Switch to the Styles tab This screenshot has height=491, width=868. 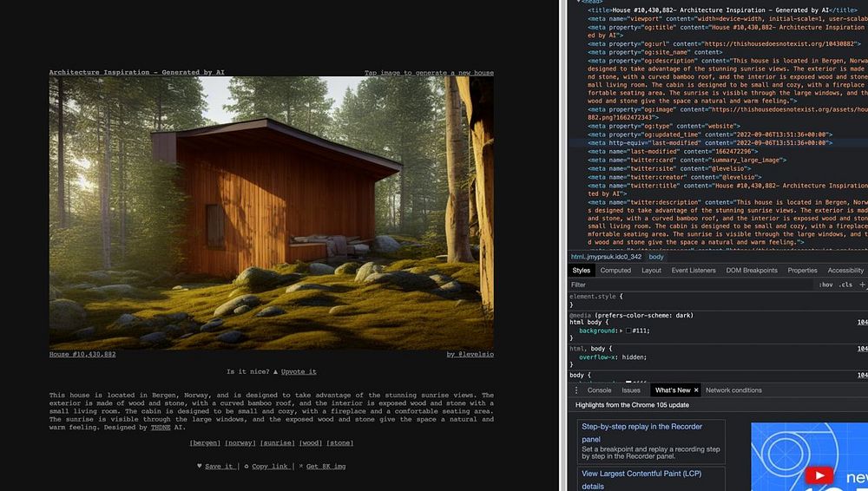[582, 270]
